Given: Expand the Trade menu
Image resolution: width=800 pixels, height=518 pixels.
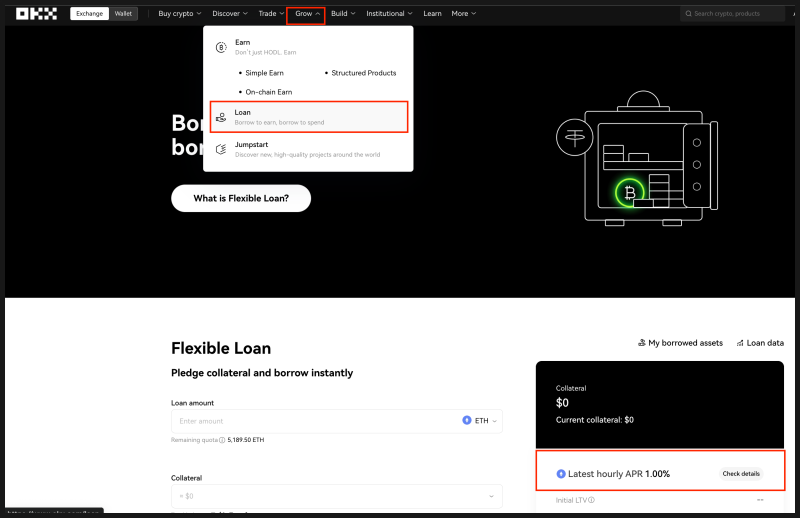Looking at the screenshot, I should [271, 14].
